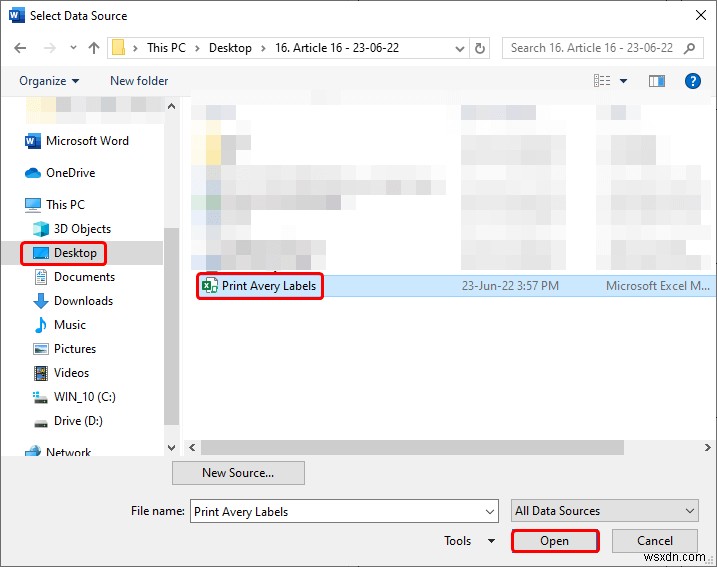Open Help with question mark icon
Screen dimensions: 717x567
693,81
